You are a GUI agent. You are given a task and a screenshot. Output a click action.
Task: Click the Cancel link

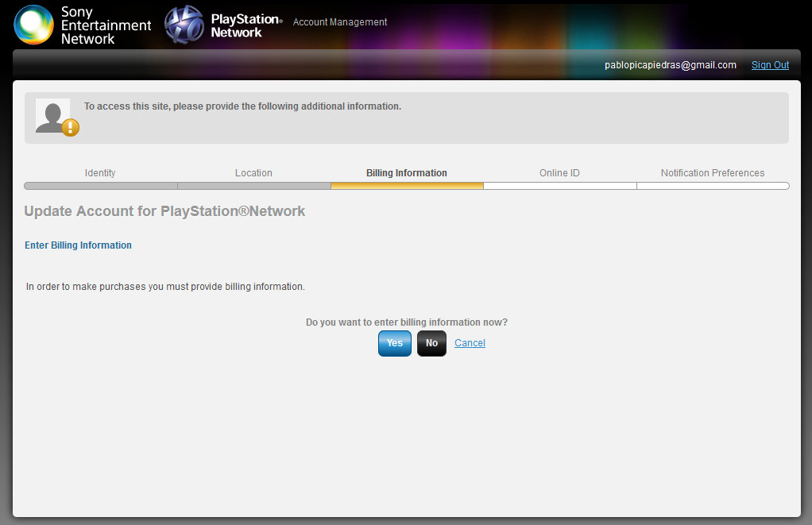(470, 342)
